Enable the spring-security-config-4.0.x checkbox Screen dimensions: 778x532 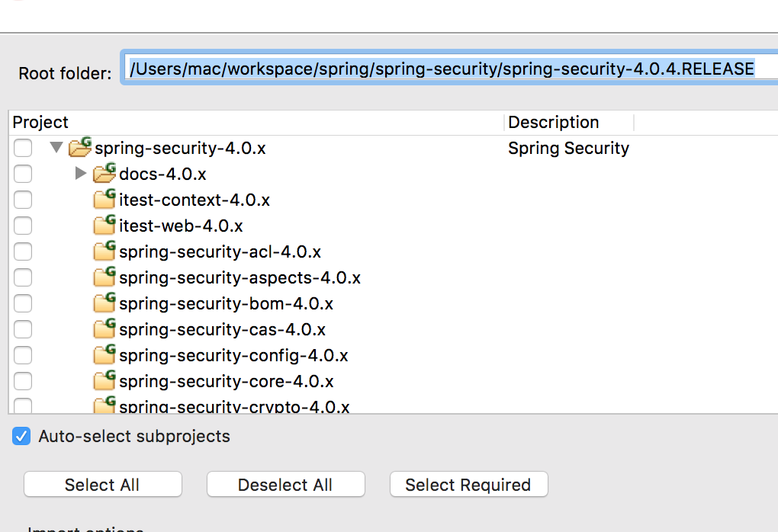[x=23, y=355]
